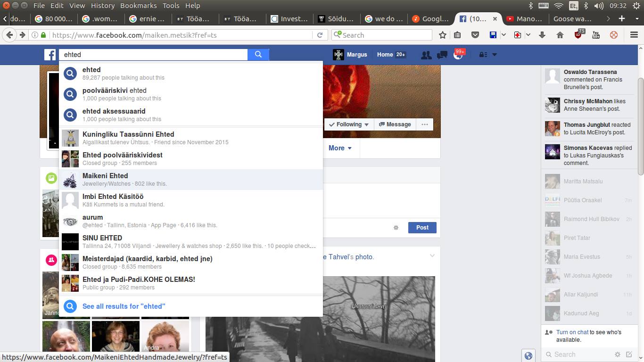Image resolution: width=644 pixels, height=362 pixels.
Task: Go back with browser back arrow
Action: (9, 35)
